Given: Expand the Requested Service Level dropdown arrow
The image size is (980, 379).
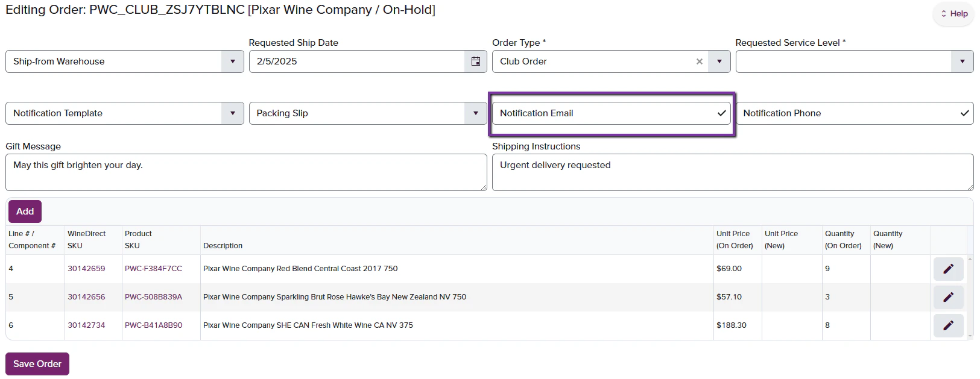Looking at the screenshot, I should (963, 61).
